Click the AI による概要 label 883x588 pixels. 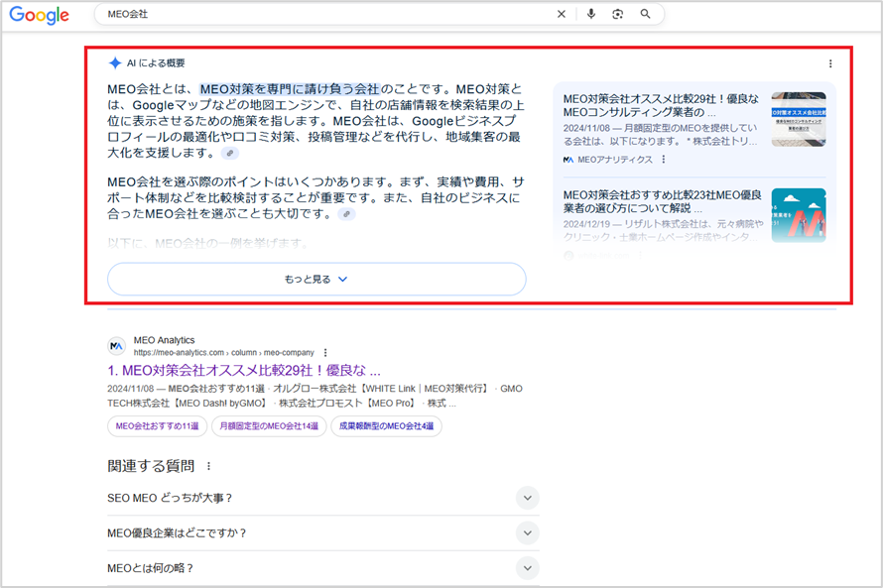pyautogui.click(x=156, y=63)
